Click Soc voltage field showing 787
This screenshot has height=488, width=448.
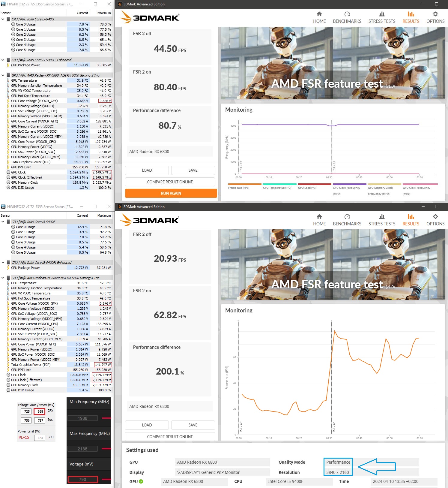tap(40, 420)
